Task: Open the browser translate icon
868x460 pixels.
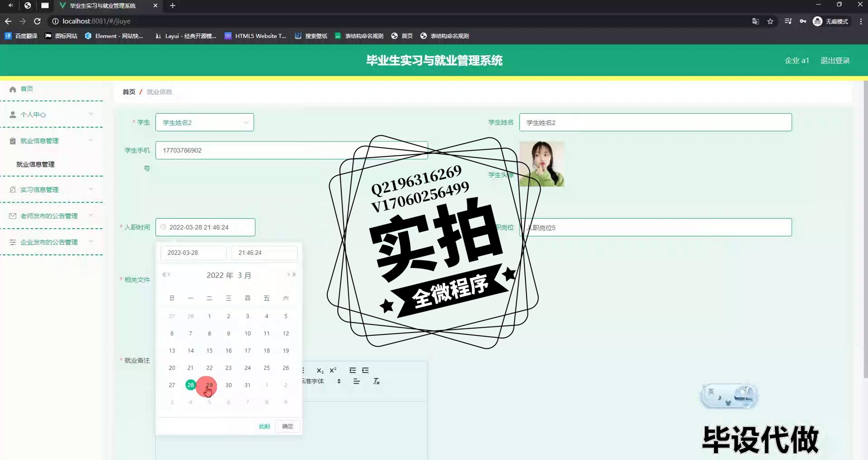Action: 755,21
